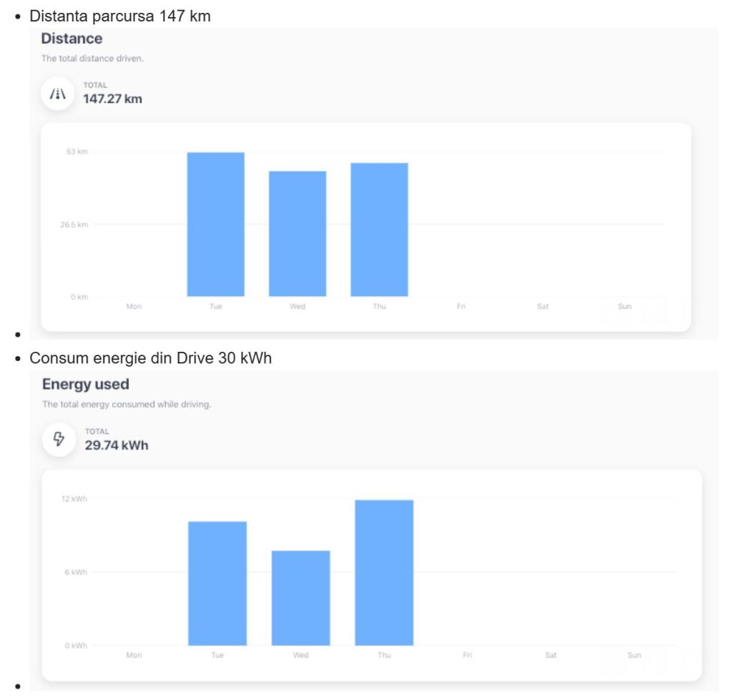Click the lightning bolt icon beside the energy total

(x=59, y=439)
